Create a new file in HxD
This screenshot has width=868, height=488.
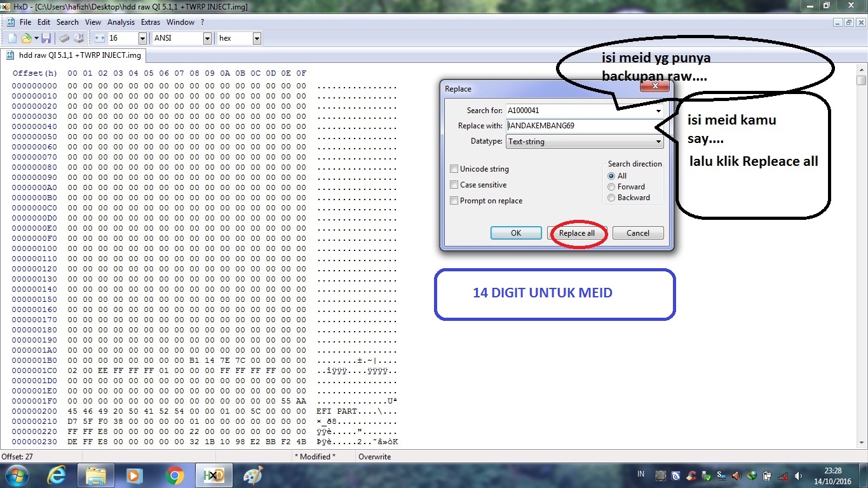(x=11, y=37)
